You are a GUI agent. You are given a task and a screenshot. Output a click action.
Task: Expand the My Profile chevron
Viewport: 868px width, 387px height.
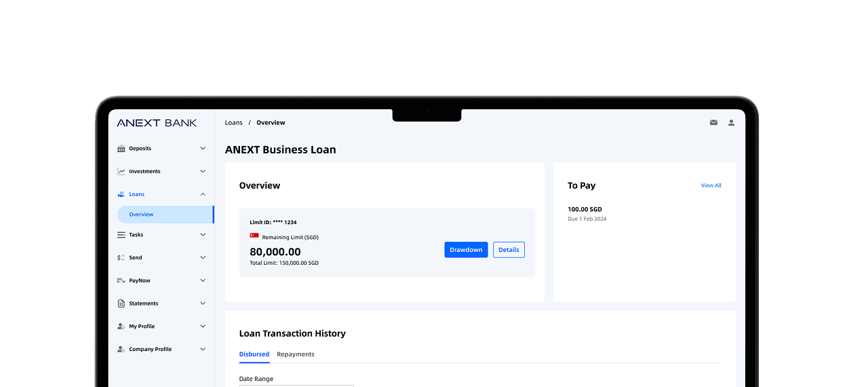(x=203, y=327)
